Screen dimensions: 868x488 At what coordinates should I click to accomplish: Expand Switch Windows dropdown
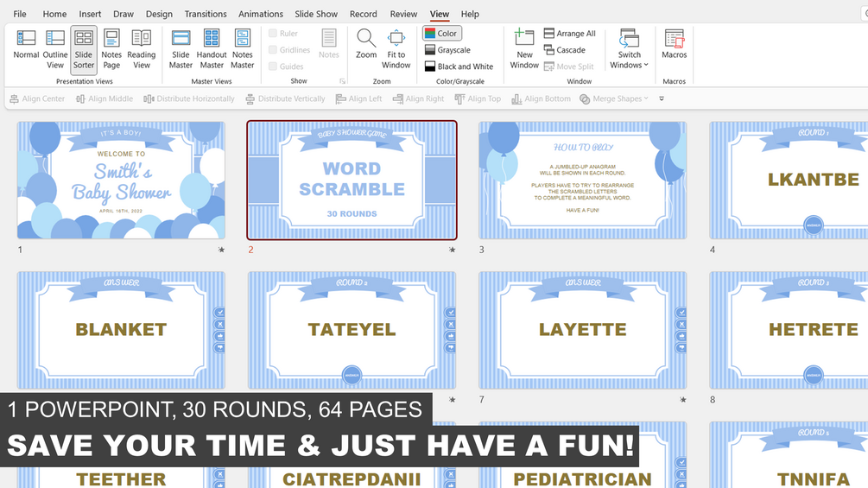click(629, 48)
